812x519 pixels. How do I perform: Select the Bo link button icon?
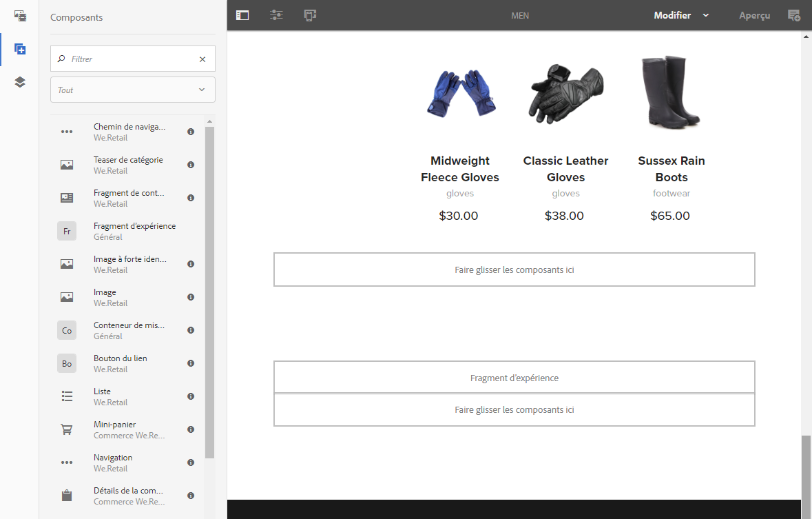(x=67, y=363)
